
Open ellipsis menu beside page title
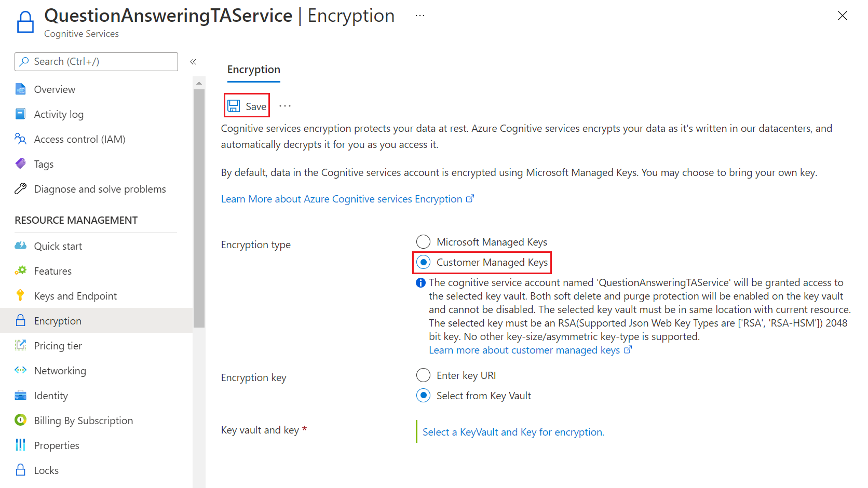(420, 16)
